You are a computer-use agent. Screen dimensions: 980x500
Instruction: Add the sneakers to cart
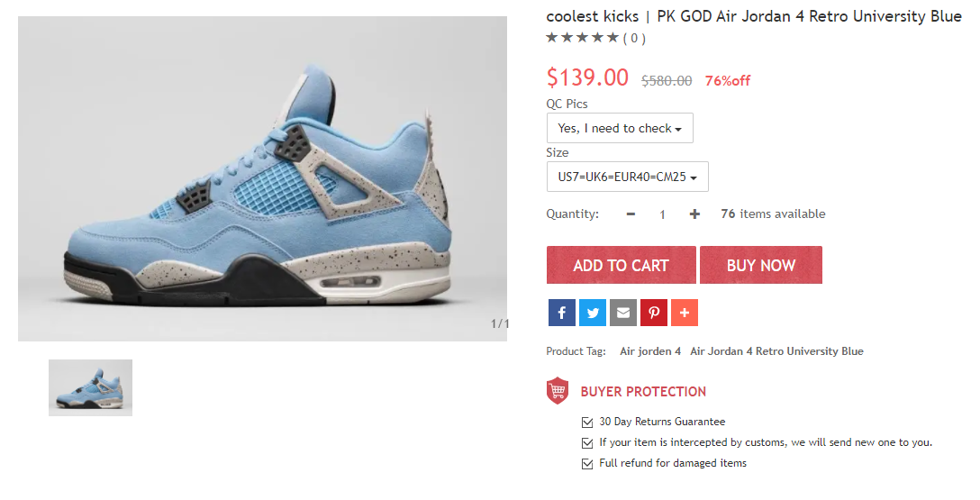(621, 265)
